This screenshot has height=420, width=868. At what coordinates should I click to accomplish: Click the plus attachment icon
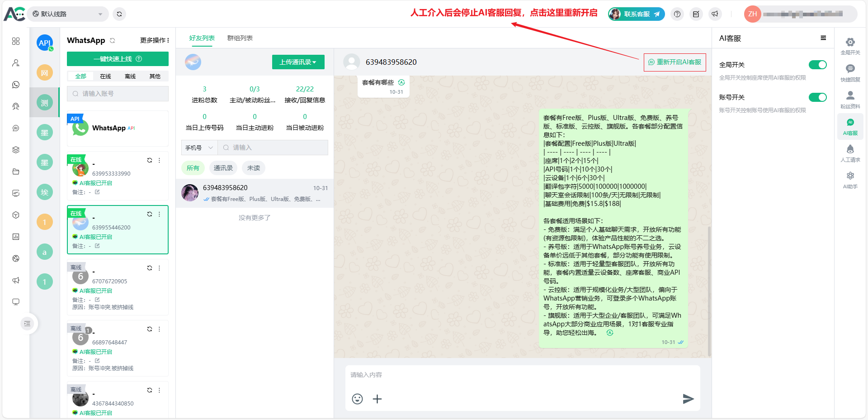pyautogui.click(x=377, y=399)
